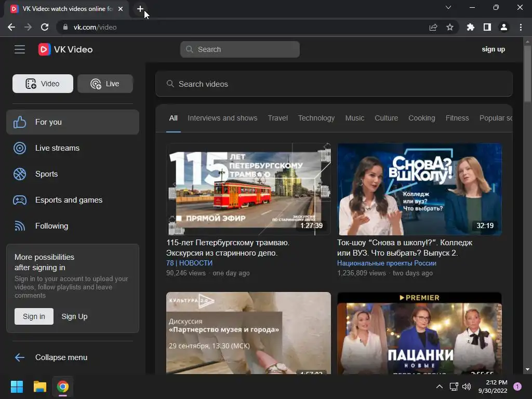
Task: Open the Live streams section
Action: (x=73, y=148)
